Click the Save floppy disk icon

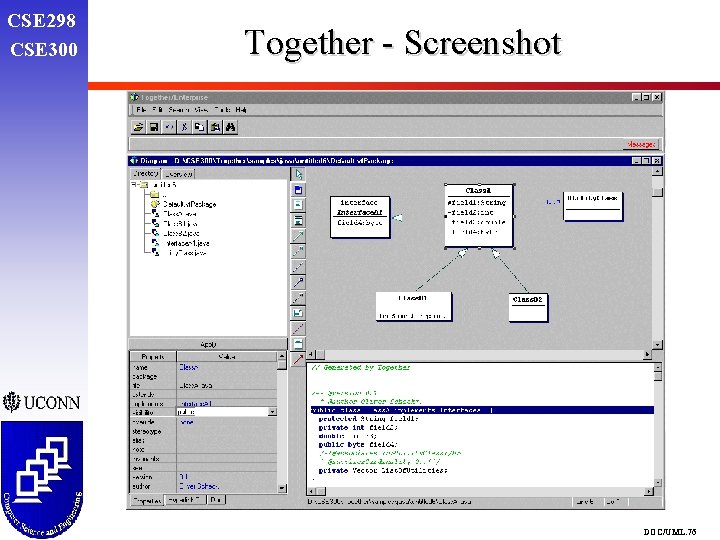153,127
